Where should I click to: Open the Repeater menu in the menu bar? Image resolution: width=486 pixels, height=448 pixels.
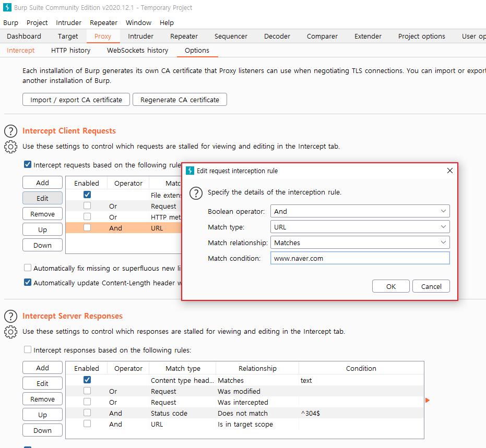pyautogui.click(x=103, y=22)
